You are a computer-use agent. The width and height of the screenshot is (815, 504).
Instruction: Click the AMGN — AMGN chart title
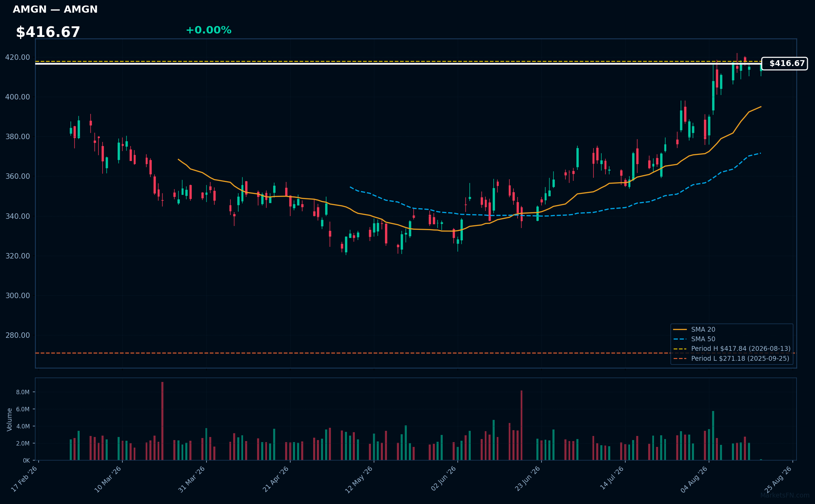(x=55, y=9)
